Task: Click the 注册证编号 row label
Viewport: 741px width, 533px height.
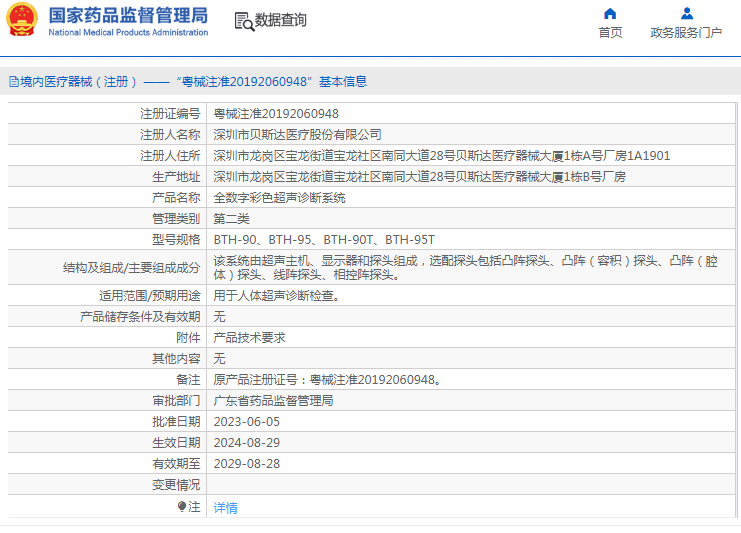Action: coord(170,114)
